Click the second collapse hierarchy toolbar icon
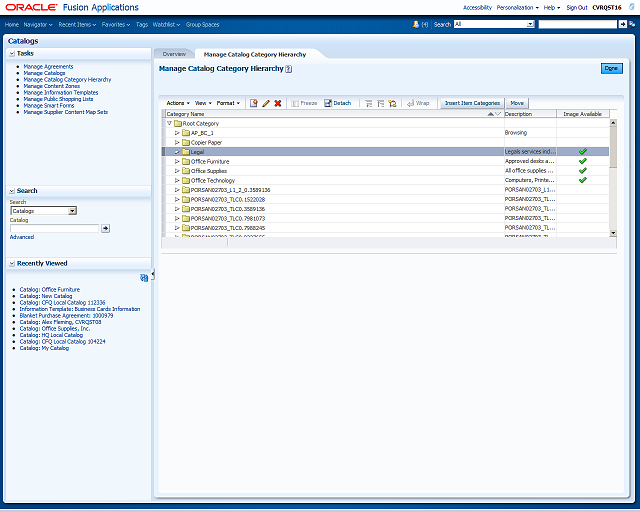Image resolution: width=640 pixels, height=512 pixels. [x=380, y=104]
